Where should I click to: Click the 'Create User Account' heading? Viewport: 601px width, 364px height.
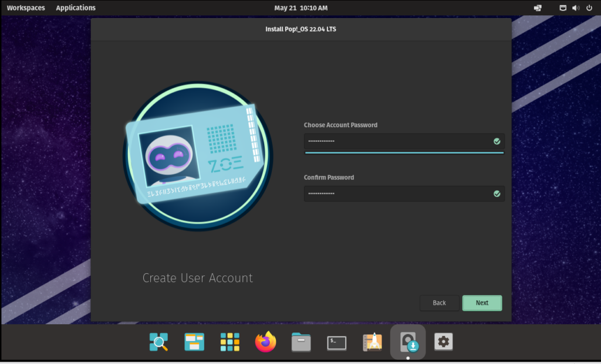197,278
